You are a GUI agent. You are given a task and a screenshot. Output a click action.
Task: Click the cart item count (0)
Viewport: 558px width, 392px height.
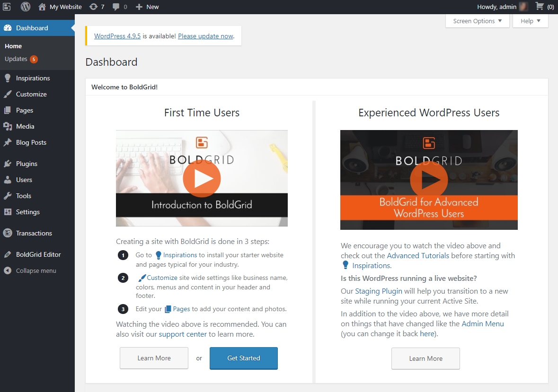pos(550,7)
